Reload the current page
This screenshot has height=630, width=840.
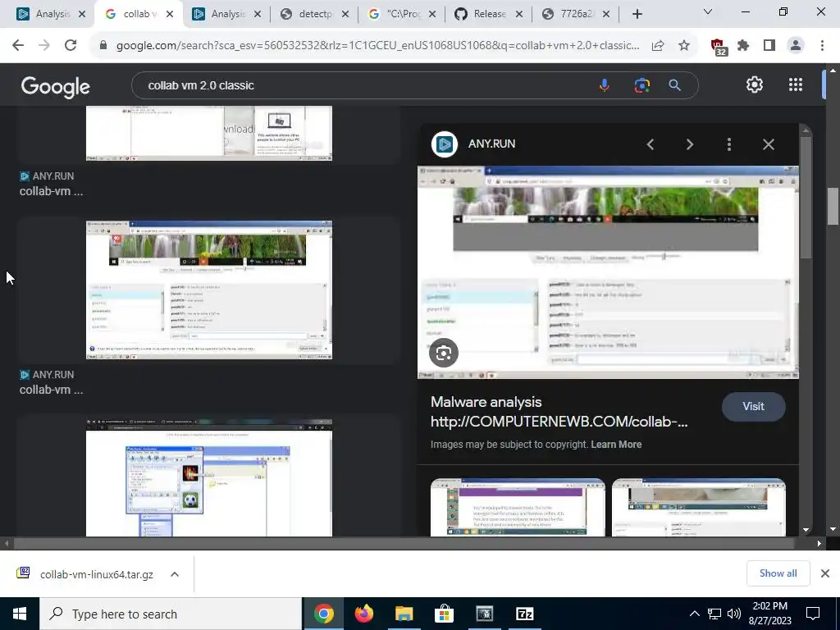click(x=71, y=46)
